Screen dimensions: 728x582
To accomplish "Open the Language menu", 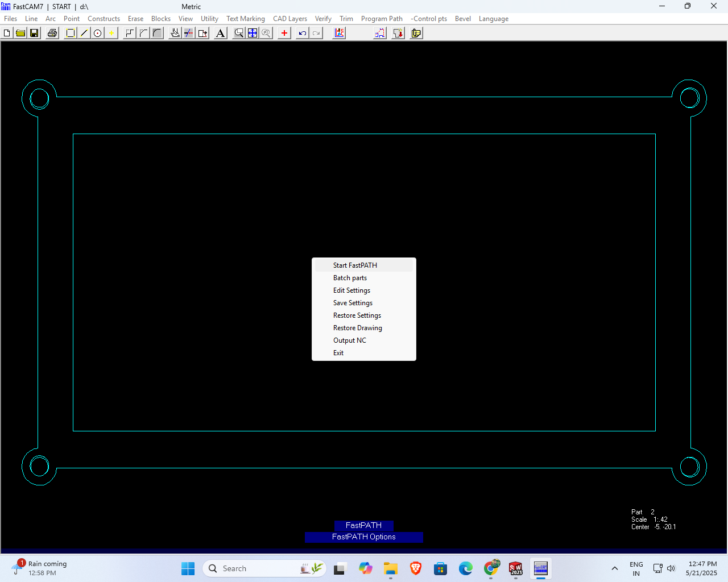I will 494,19.
